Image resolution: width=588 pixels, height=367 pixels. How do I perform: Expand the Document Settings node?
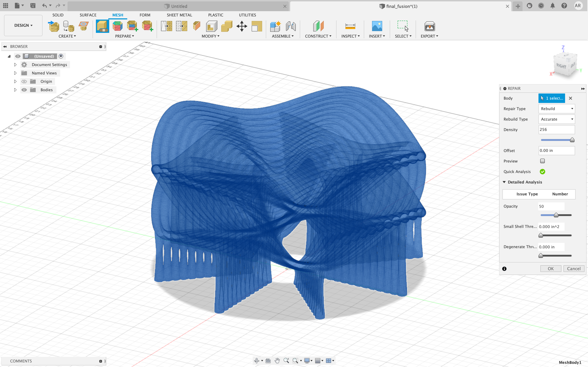(x=15, y=64)
